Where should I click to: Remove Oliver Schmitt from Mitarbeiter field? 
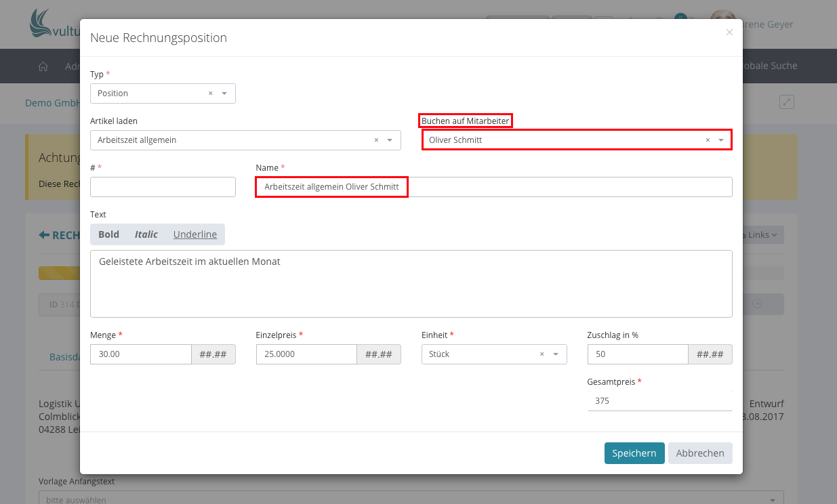pos(708,140)
